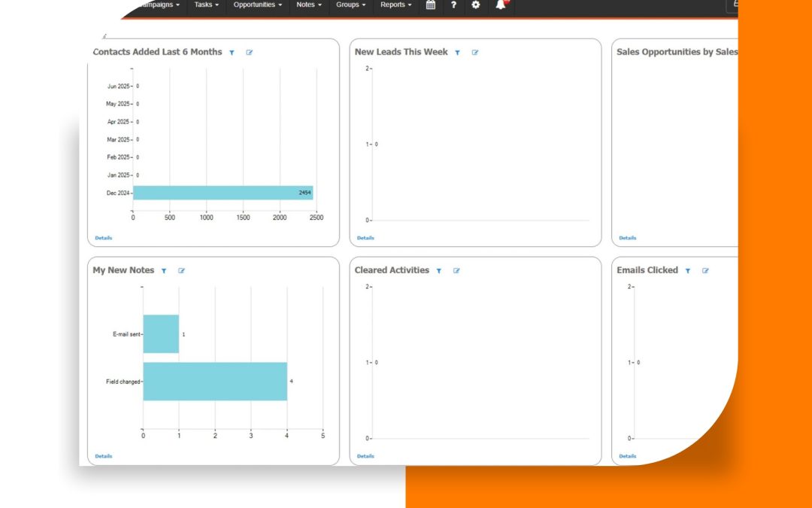Click the Apr 2025 axis label
812x508 pixels.
coord(119,122)
